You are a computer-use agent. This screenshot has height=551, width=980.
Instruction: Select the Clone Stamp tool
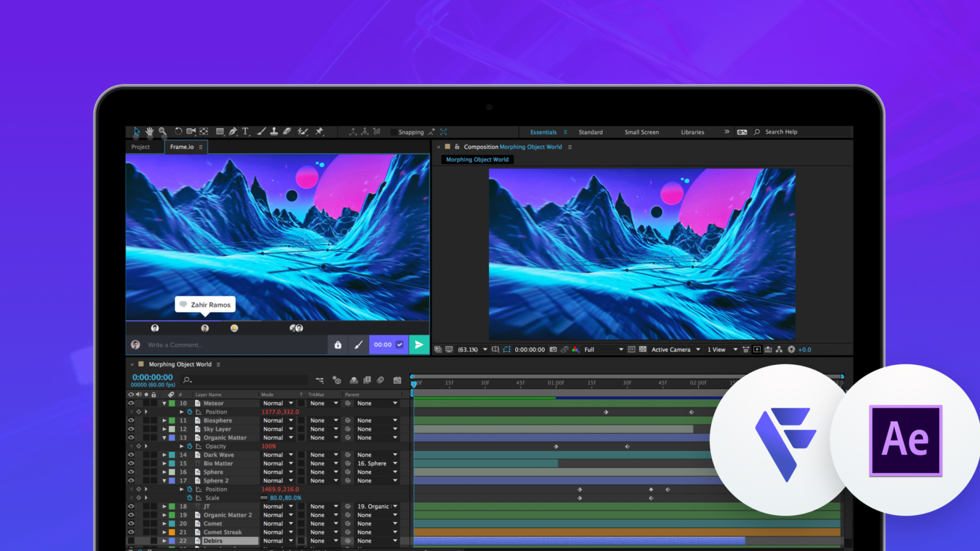tap(274, 132)
